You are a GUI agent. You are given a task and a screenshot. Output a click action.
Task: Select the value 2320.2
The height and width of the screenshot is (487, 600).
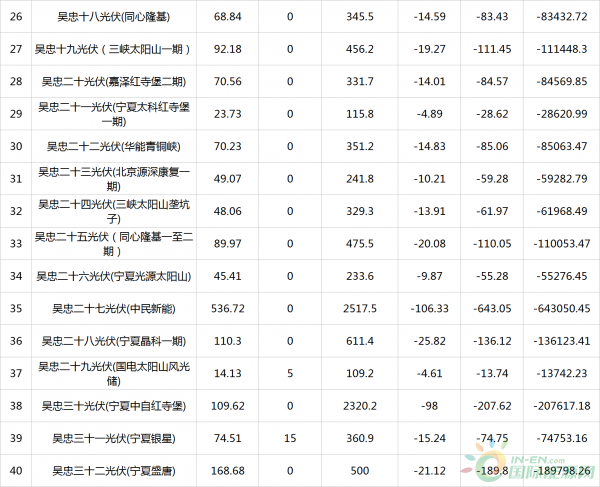(x=360, y=406)
